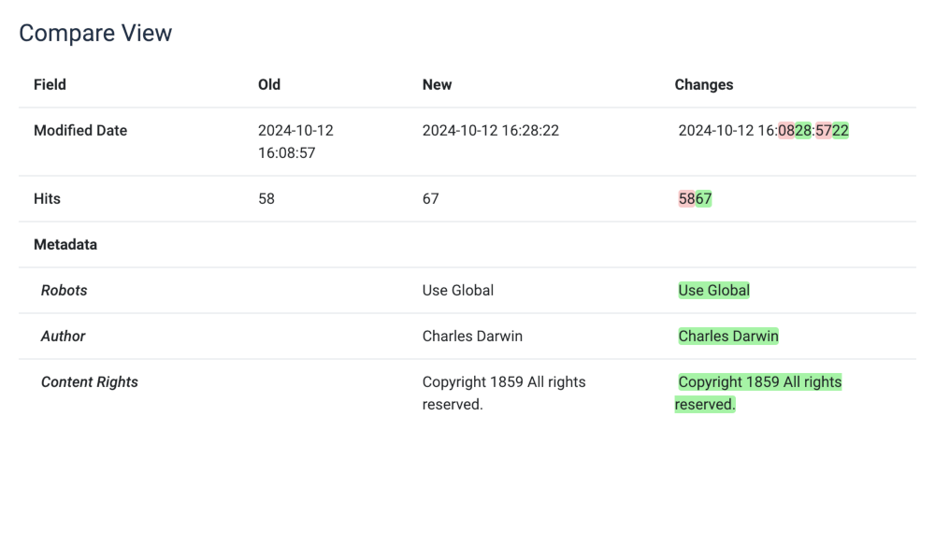Click the Modified Date row label
The width and height of the screenshot is (935, 560).
80,131
